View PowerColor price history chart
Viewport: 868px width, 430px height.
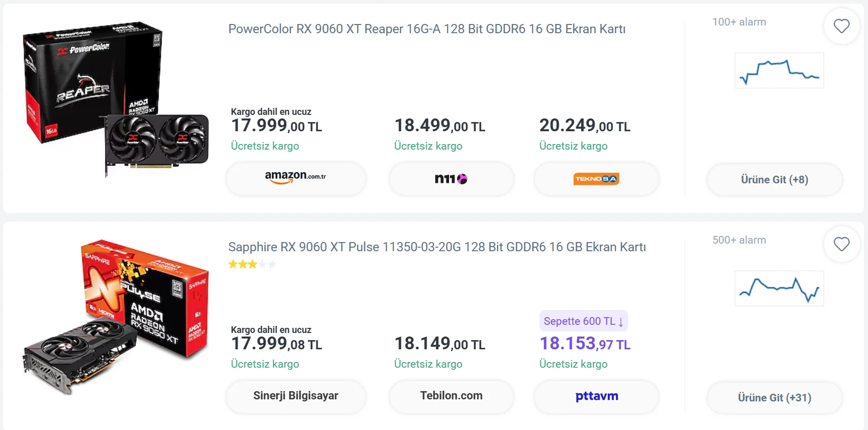point(779,70)
